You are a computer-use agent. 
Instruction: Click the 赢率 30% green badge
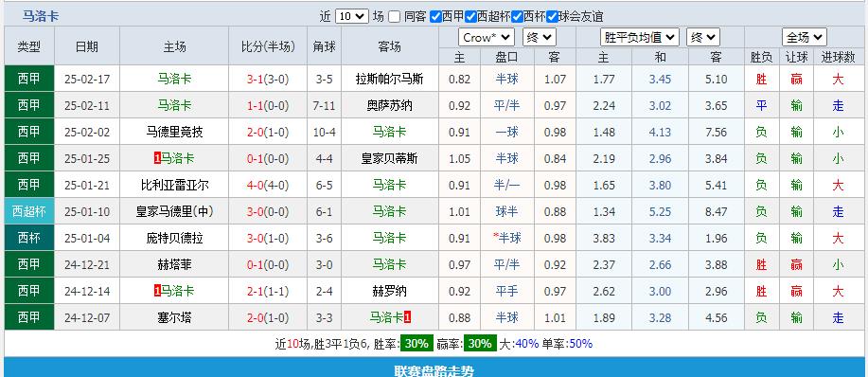(x=479, y=344)
